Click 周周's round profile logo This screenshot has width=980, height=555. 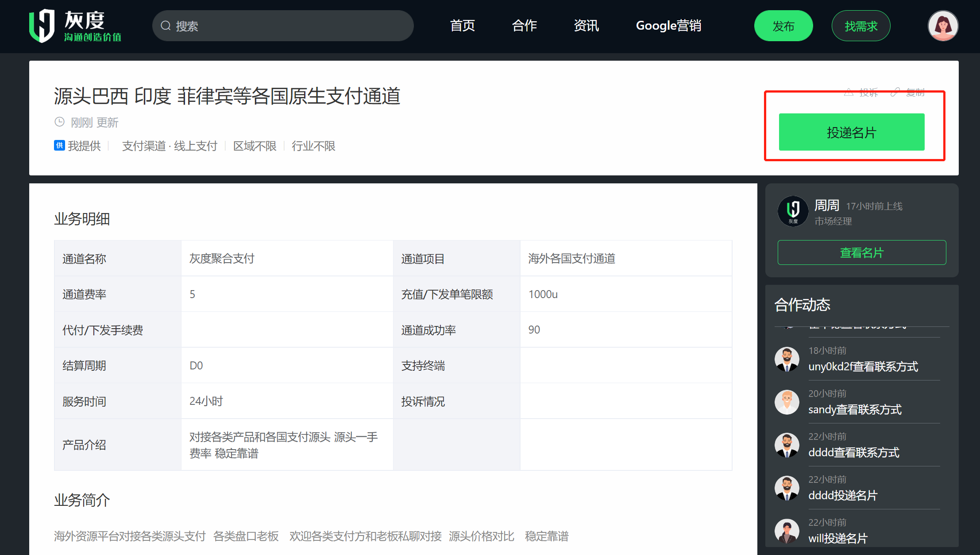tap(793, 211)
